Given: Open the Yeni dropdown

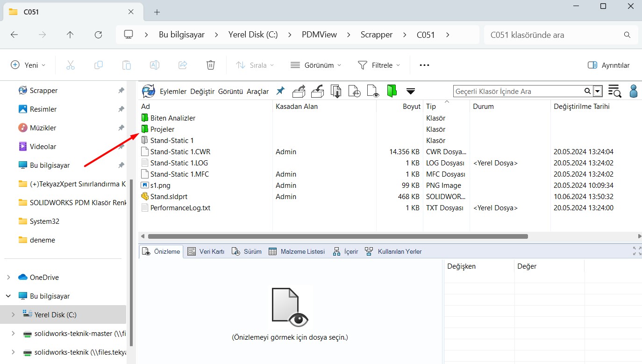Looking at the screenshot, I should pyautogui.click(x=28, y=65).
